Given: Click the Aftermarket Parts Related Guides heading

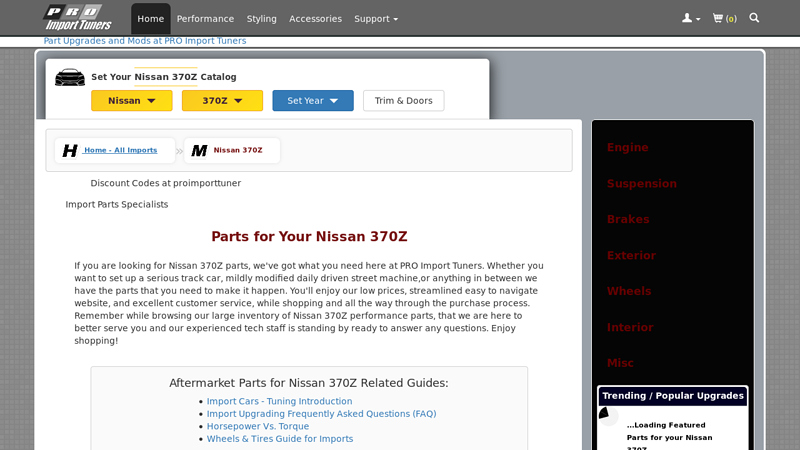Looking at the screenshot, I should tap(309, 383).
